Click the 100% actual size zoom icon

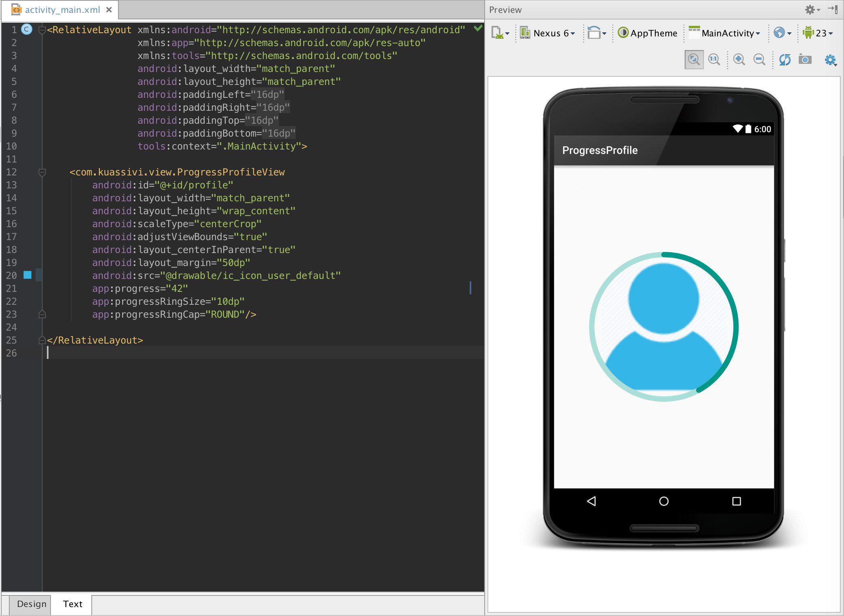(x=714, y=60)
